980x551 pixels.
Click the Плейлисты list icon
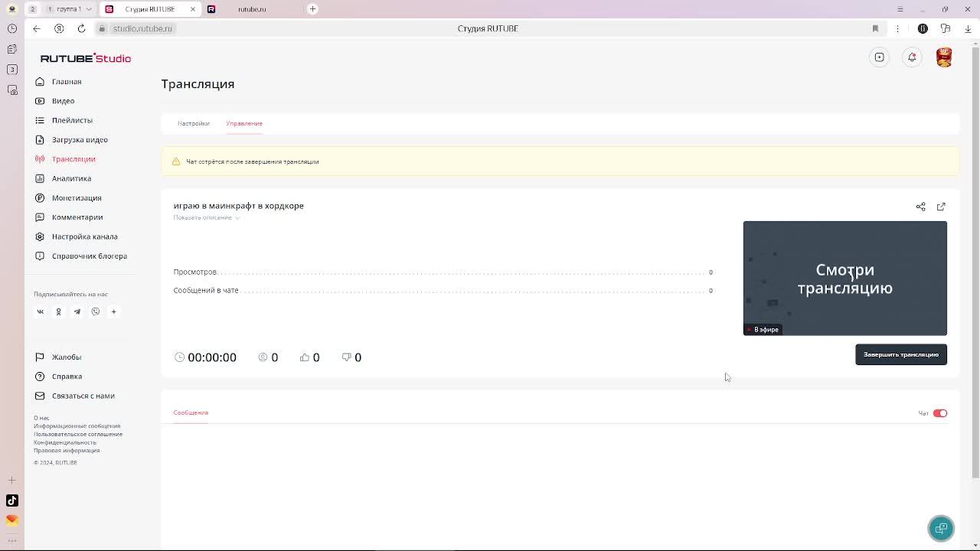pos(40,120)
